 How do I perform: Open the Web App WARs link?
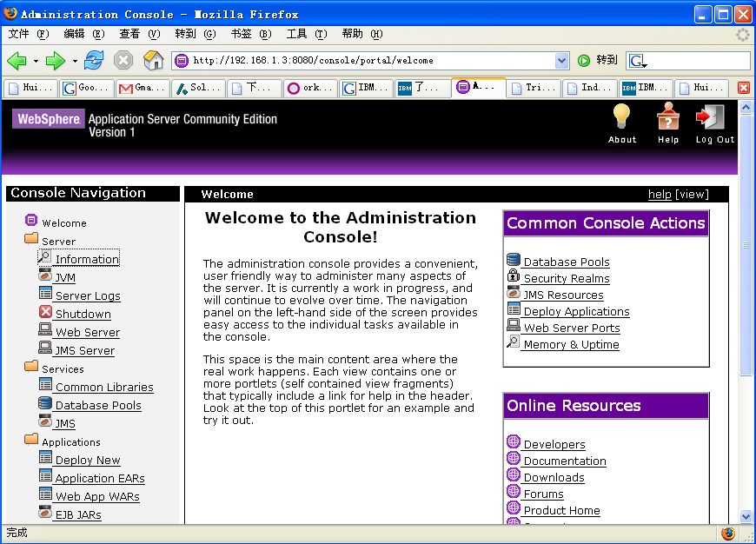click(97, 496)
